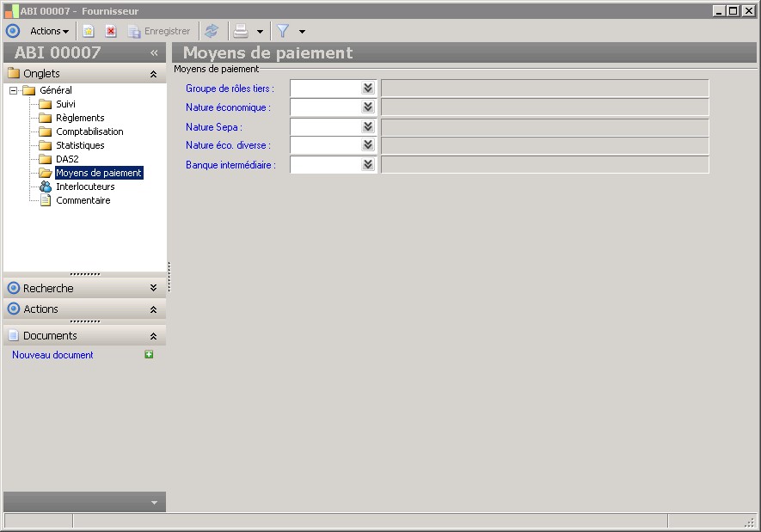Click the refresh arrows toolbar icon
This screenshot has height=532, width=761.
(x=212, y=31)
